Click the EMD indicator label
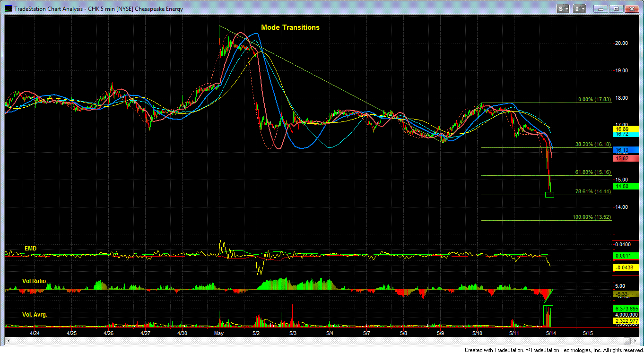Viewport: 644px width, 353px height. click(30, 248)
